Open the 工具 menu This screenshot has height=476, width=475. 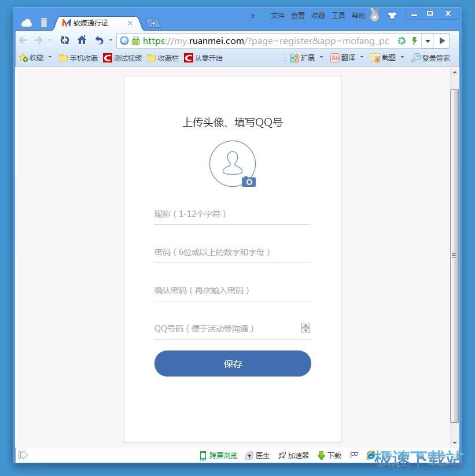[x=338, y=16]
